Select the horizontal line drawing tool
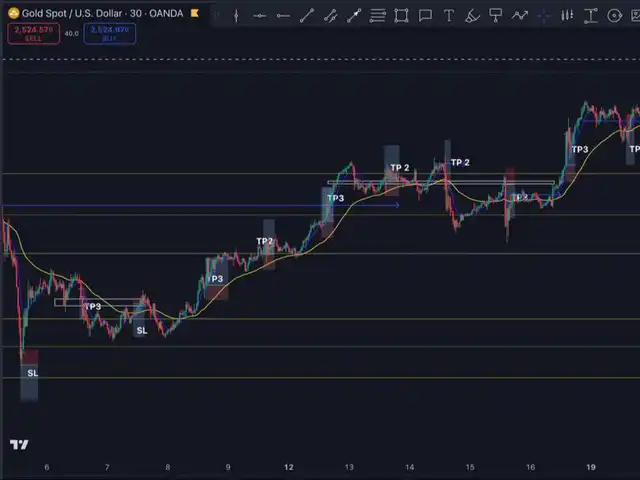Image resolution: width=640 pixels, height=480 pixels. (260, 16)
